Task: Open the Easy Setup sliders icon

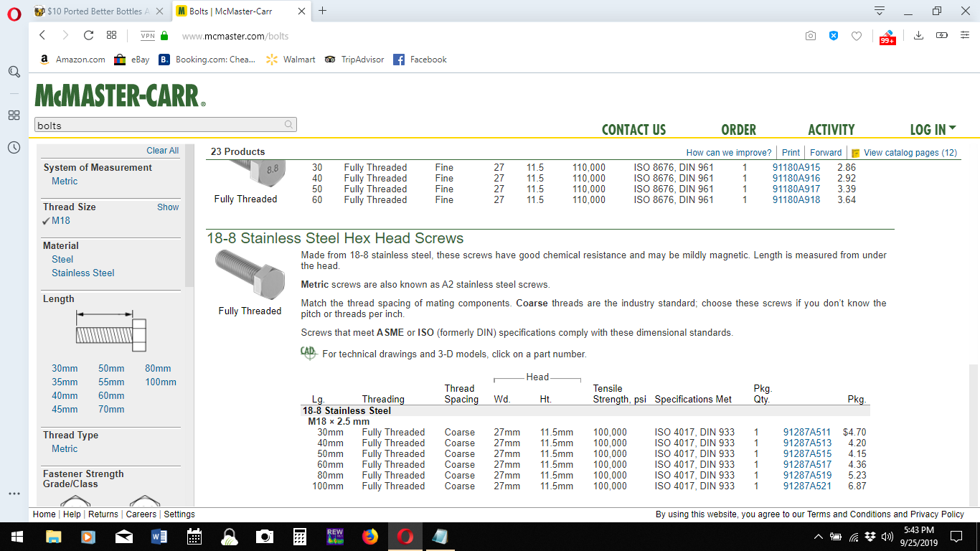Action: click(x=965, y=35)
